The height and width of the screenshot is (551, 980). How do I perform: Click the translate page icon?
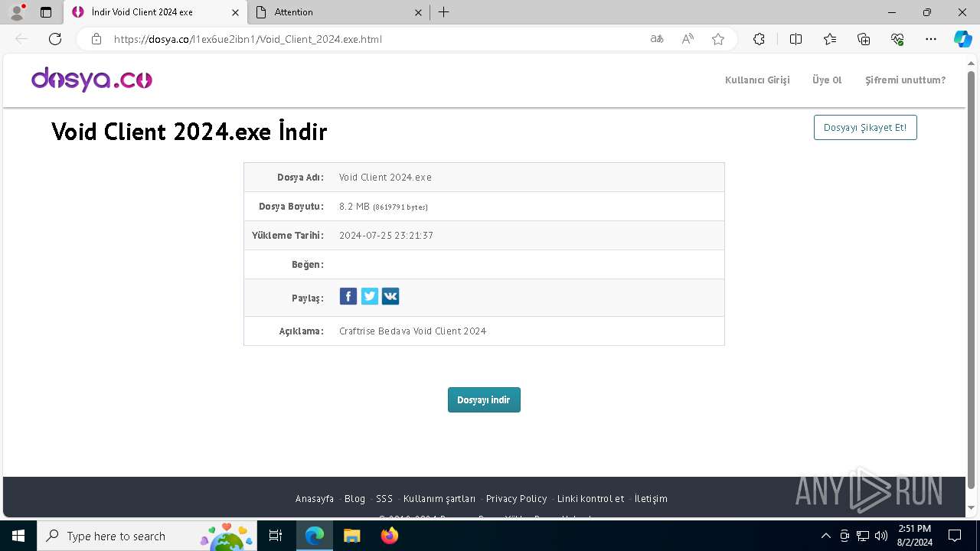657,39
